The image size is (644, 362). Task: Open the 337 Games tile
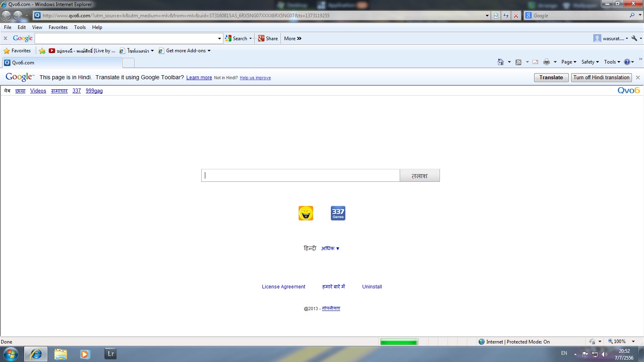point(338,213)
